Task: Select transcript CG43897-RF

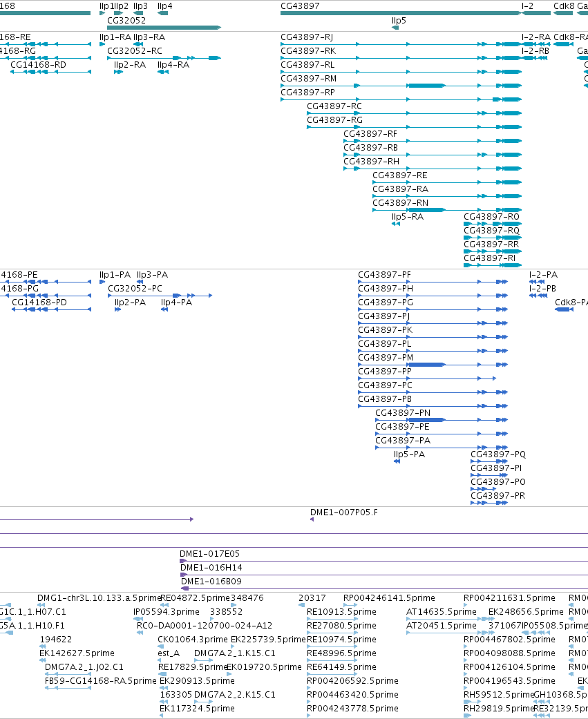Action: click(370, 133)
